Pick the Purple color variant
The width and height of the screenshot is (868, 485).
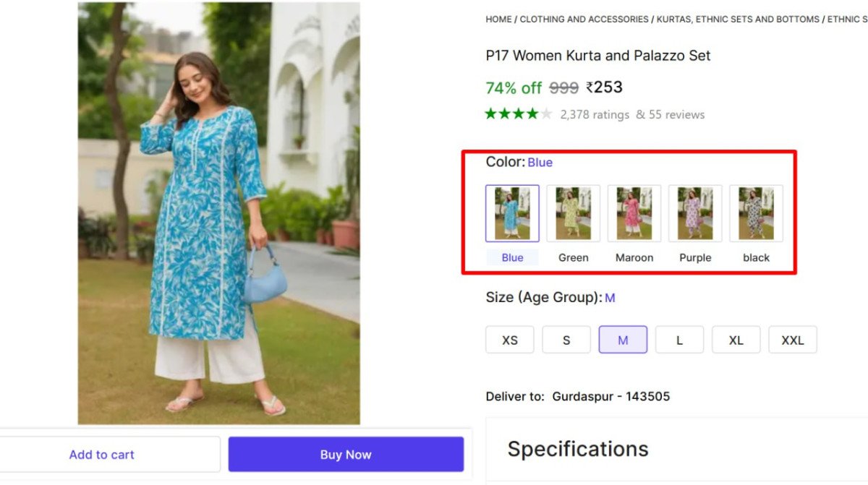point(694,213)
